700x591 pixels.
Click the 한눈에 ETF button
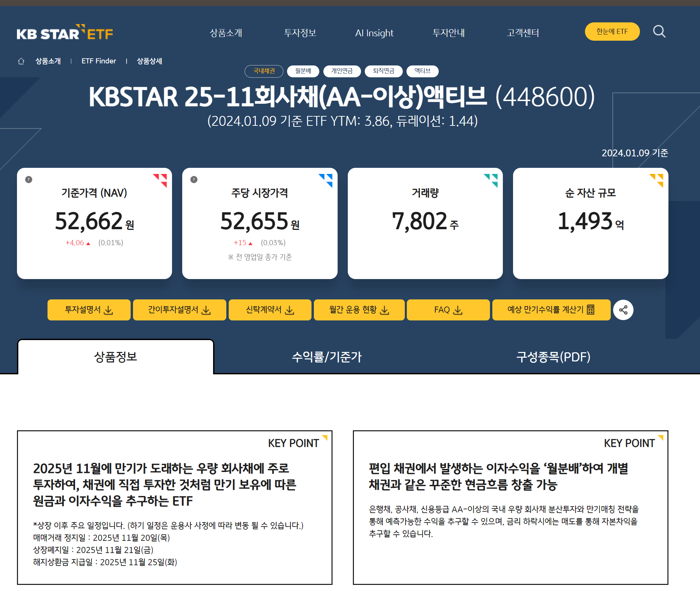tap(612, 32)
